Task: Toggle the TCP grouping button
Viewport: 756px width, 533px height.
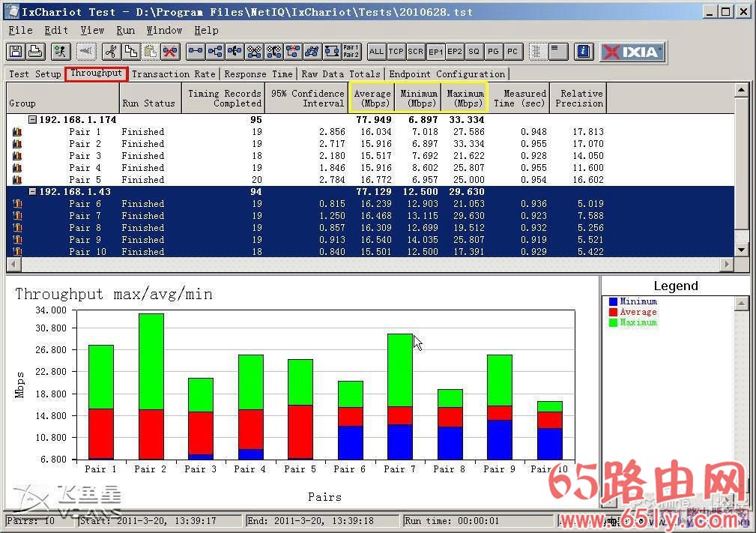Action: [x=396, y=52]
